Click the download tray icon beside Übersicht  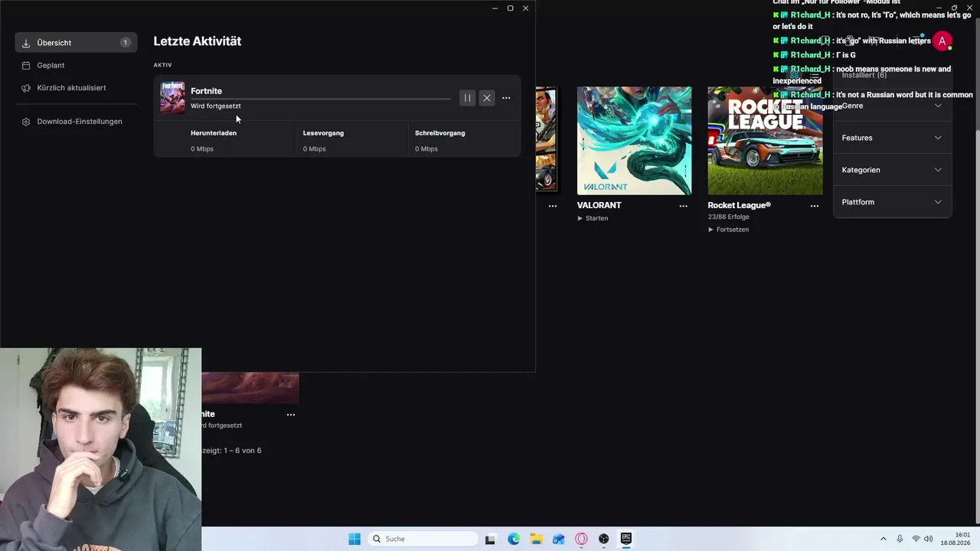tap(26, 43)
